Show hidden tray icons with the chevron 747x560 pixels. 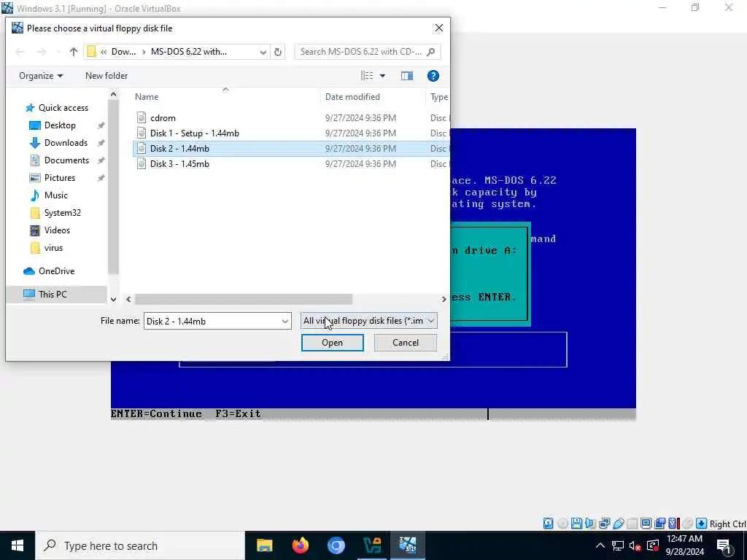600,545
